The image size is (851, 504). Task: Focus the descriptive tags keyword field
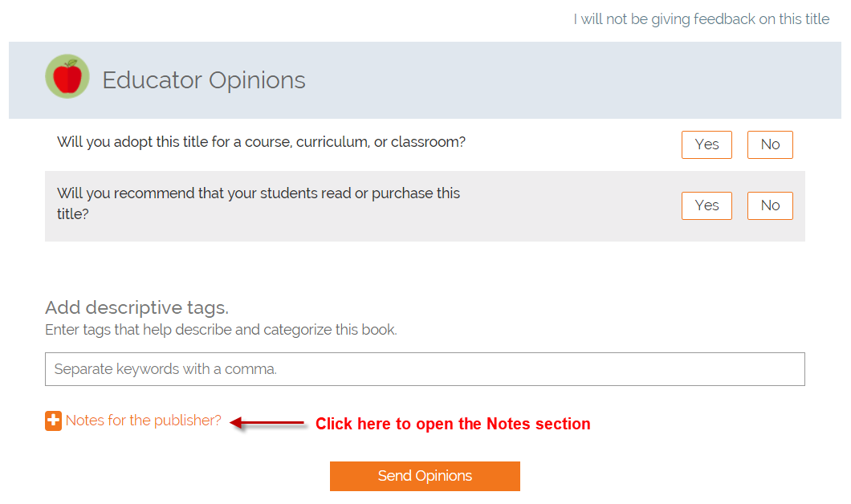(425, 369)
